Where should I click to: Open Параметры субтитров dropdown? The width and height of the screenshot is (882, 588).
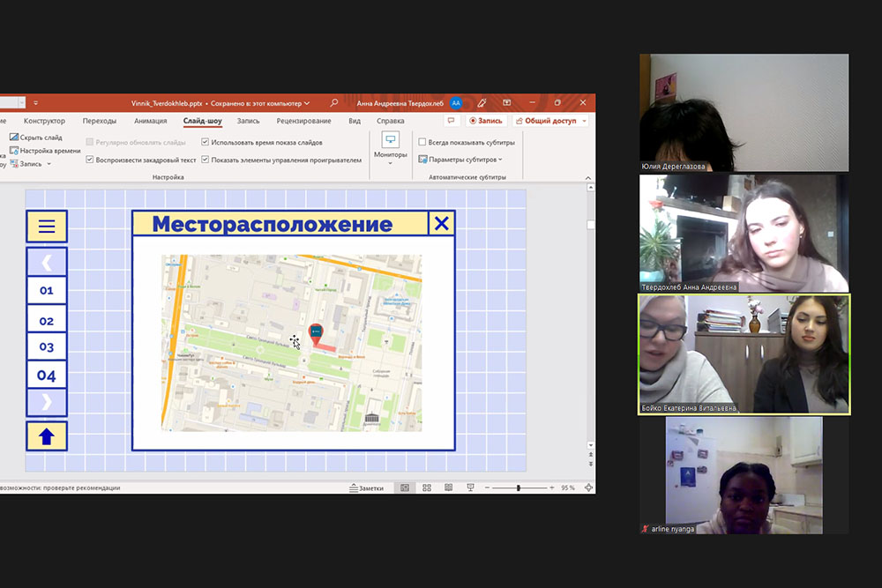(x=460, y=160)
